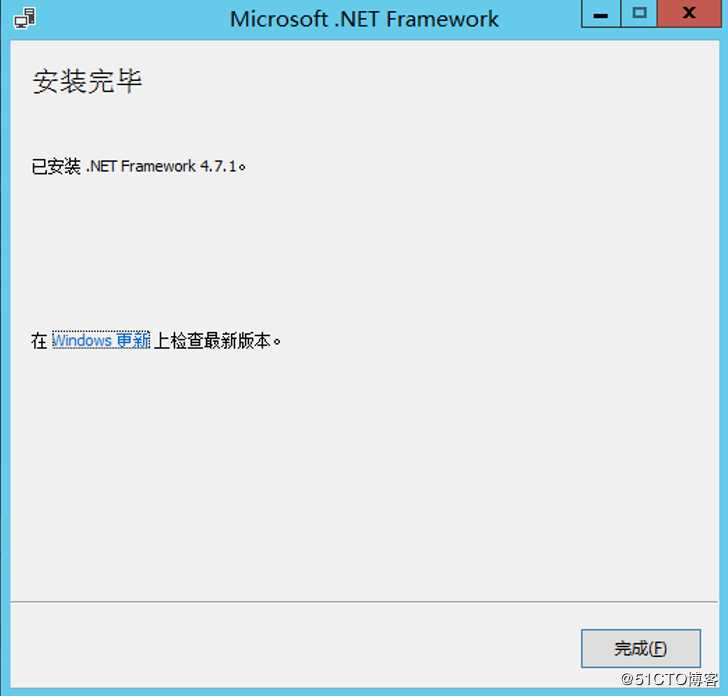728x696 pixels.
Task: Click the bottom blue window border
Action: click(364, 692)
